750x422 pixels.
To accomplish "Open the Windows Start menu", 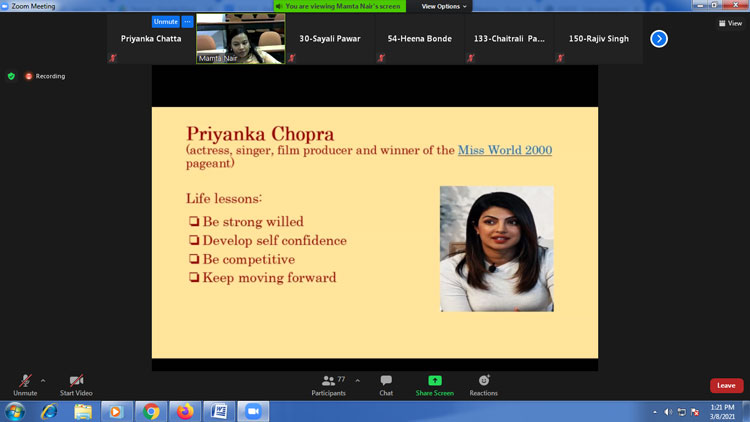I will point(15,411).
